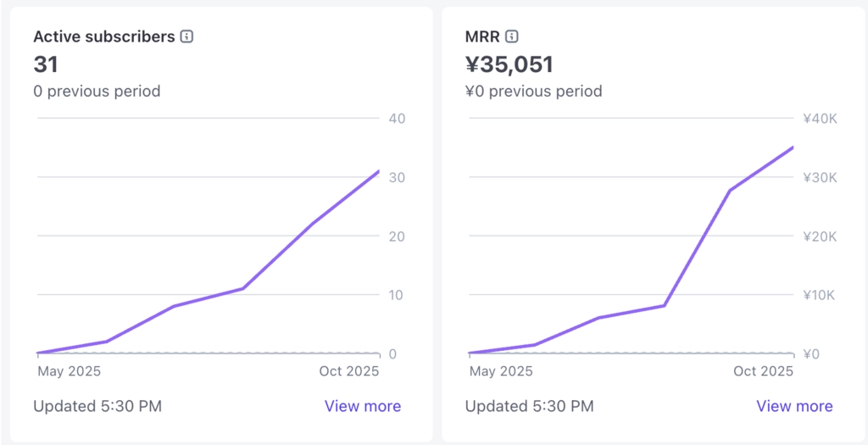The image size is (868, 445).
Task: Open View more under the MRR chart
Action: (x=794, y=406)
